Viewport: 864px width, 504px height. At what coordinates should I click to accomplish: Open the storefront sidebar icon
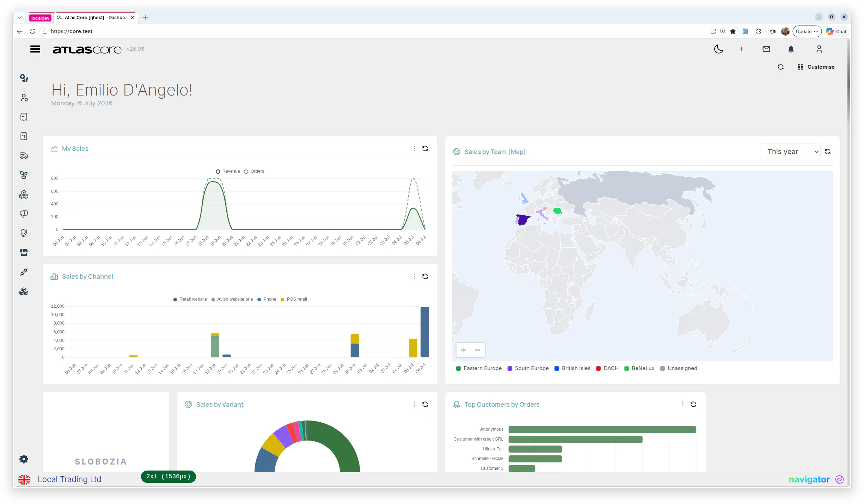pyautogui.click(x=24, y=252)
